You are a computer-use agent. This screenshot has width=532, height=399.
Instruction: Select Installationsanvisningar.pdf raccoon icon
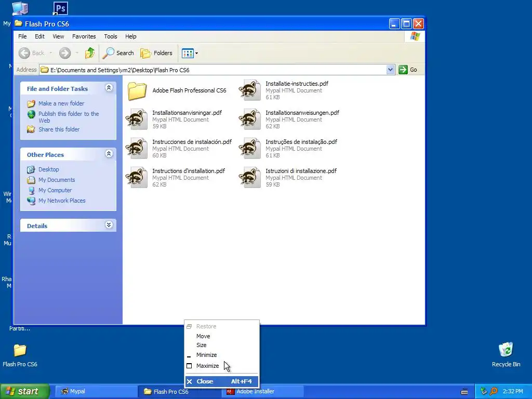(x=137, y=119)
